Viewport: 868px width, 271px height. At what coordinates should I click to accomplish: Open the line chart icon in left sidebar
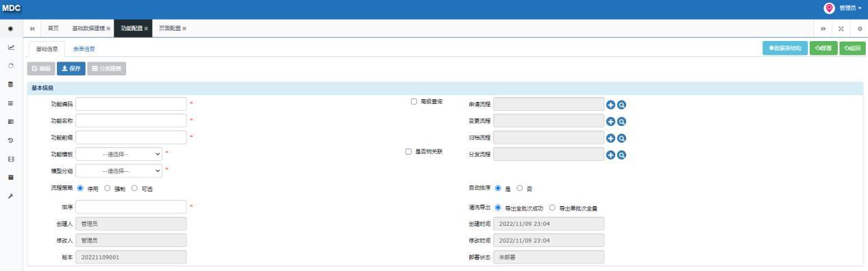point(10,47)
